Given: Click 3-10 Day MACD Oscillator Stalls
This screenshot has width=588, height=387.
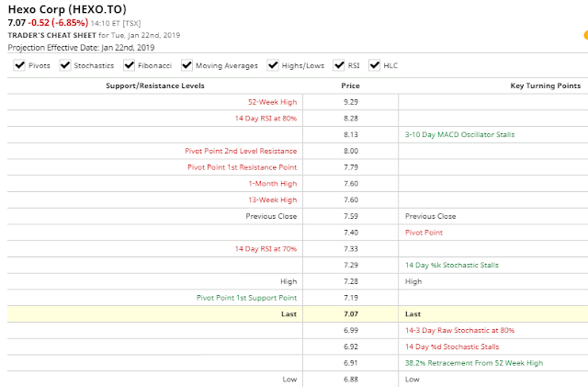Looking at the screenshot, I should click(459, 135).
